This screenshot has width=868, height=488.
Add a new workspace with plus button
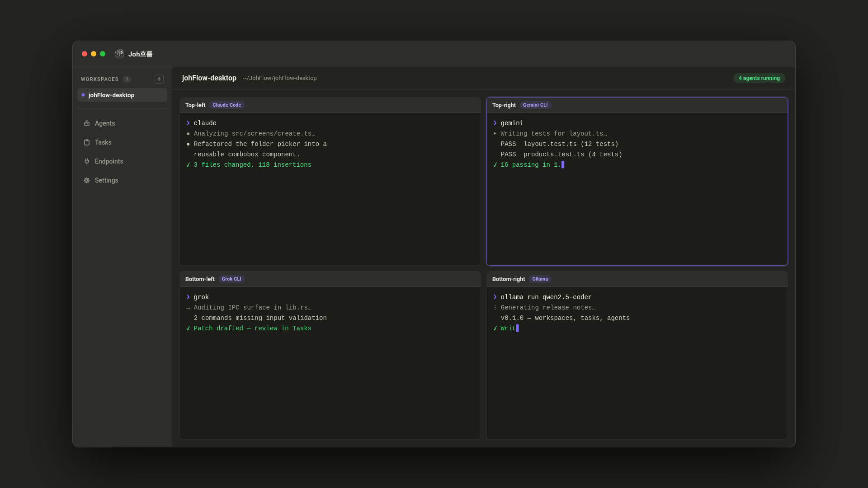click(159, 79)
